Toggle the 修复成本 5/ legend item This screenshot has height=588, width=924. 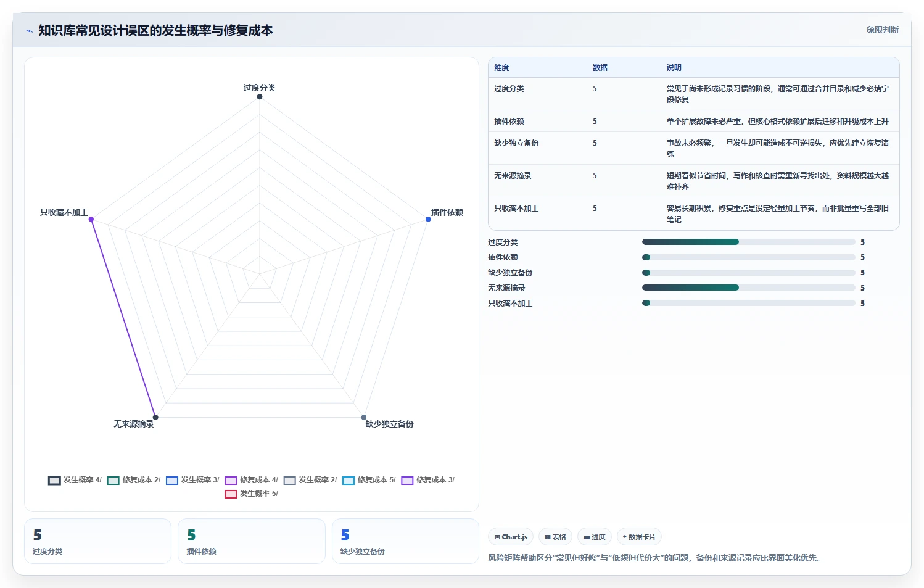coord(369,480)
